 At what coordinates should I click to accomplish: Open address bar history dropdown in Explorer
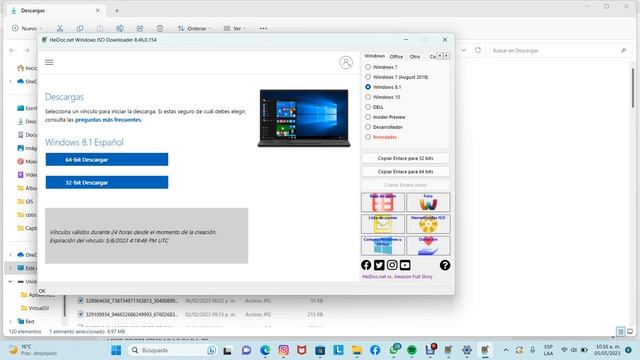[x=464, y=50]
